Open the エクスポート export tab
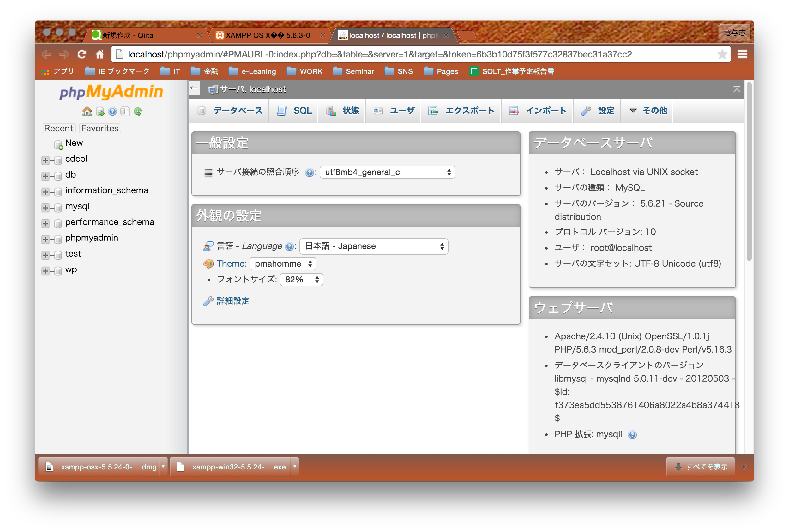 [x=461, y=111]
